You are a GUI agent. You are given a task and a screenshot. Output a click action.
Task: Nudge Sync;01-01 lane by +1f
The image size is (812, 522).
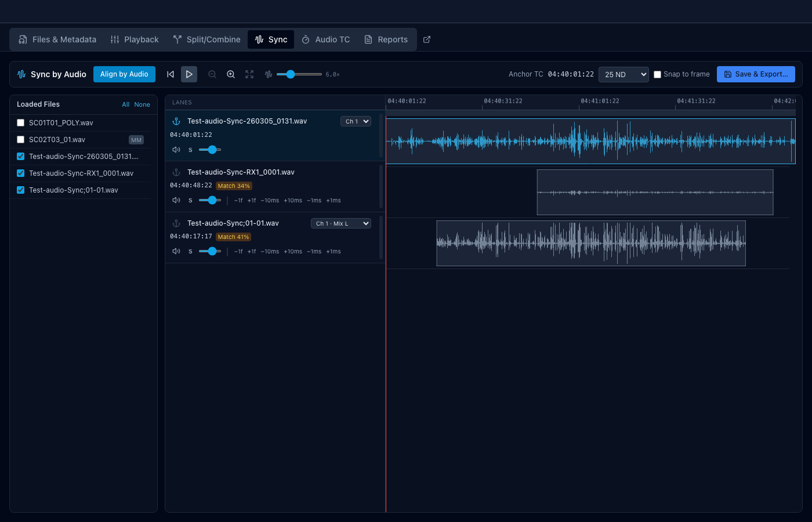point(252,252)
